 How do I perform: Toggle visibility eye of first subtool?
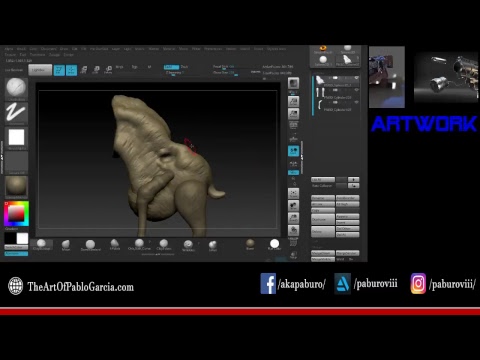pos(356,78)
